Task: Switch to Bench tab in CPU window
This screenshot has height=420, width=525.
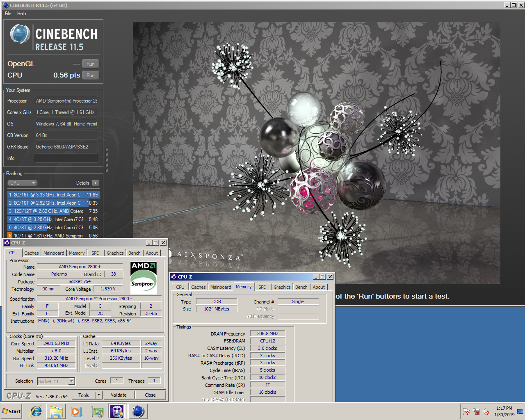Action: point(135,253)
